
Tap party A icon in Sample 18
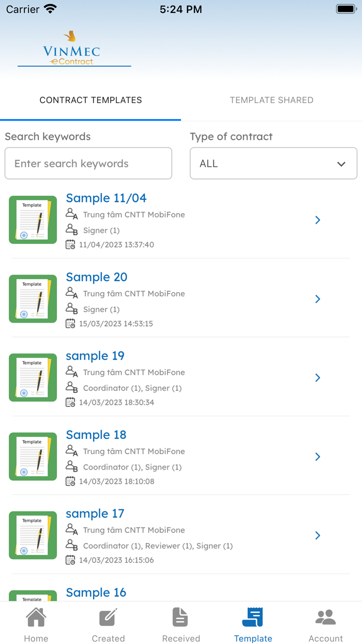[71, 450]
